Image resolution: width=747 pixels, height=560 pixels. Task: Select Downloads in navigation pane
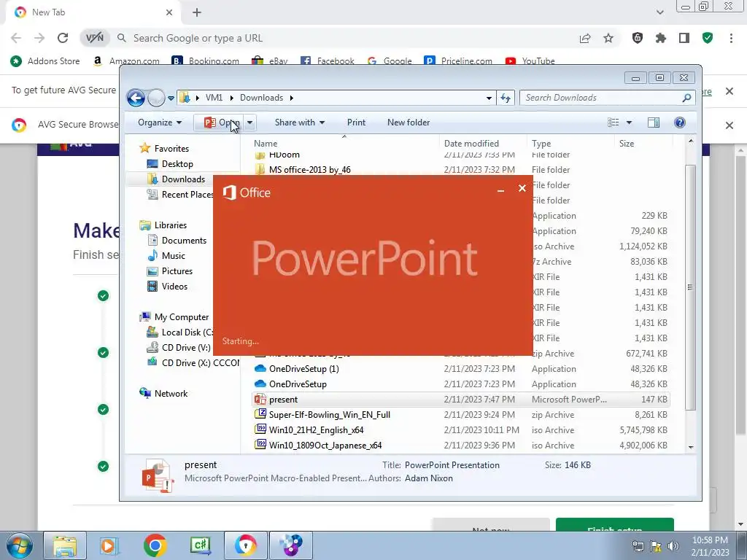pos(183,179)
